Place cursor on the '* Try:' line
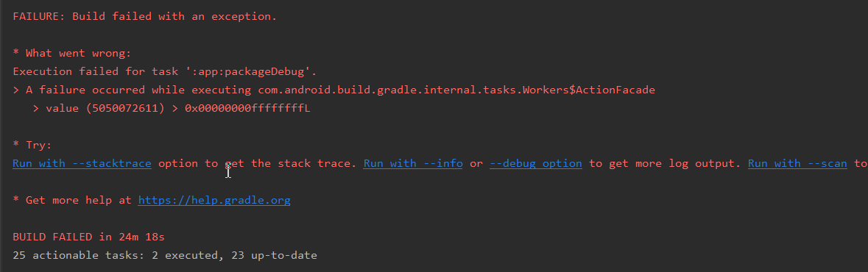Image resolution: width=868 pixels, height=272 pixels. click(32, 146)
